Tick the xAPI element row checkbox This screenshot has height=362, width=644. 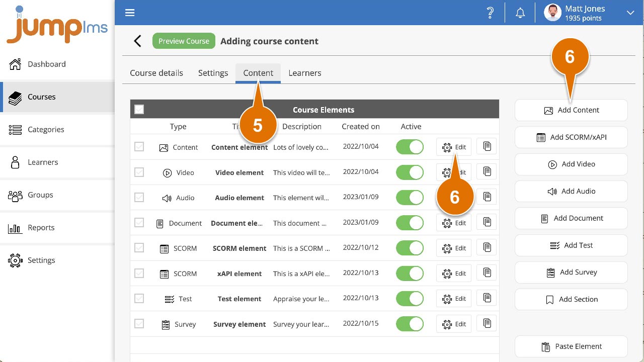[139, 273]
